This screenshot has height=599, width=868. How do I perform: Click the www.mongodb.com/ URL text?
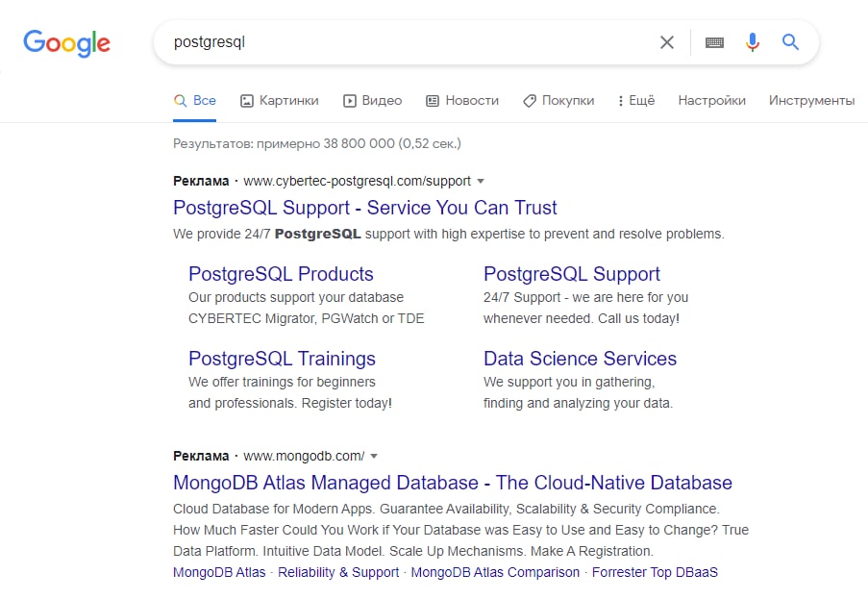[304, 456]
